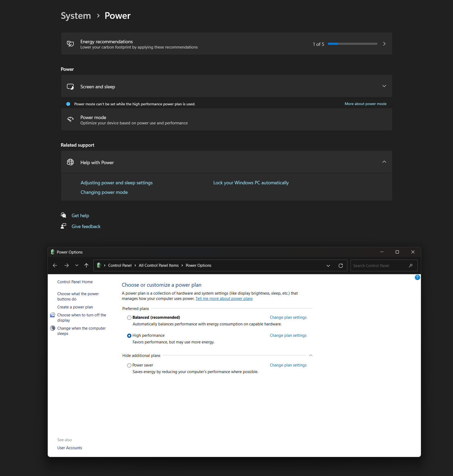Click the Help with Power globe icon
This screenshot has height=476, width=453.
[70, 162]
